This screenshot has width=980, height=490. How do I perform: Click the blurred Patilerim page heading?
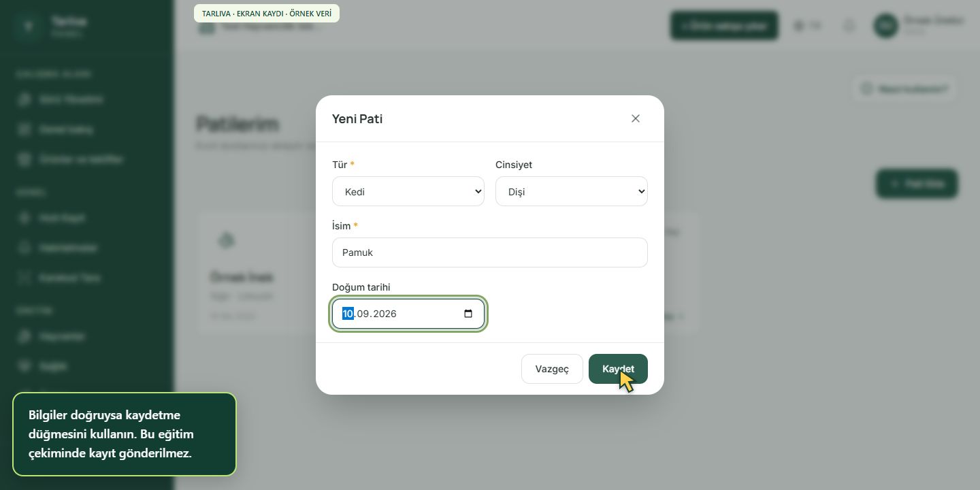click(238, 125)
